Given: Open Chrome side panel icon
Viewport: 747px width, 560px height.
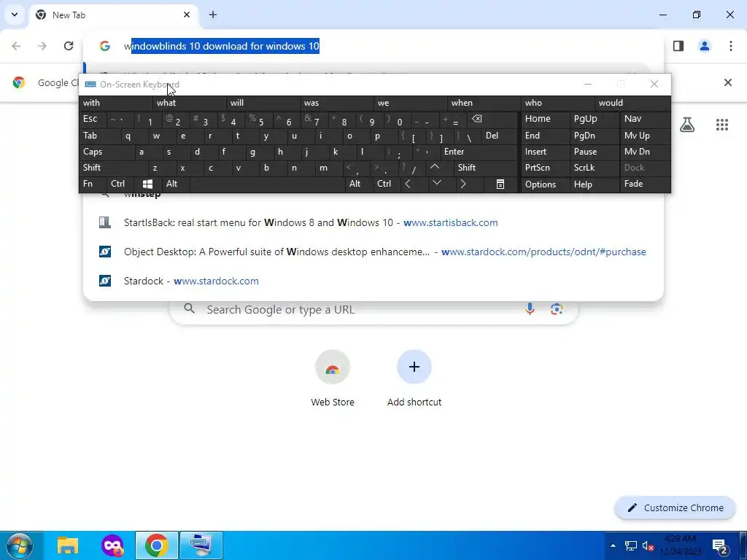Looking at the screenshot, I should (678, 46).
